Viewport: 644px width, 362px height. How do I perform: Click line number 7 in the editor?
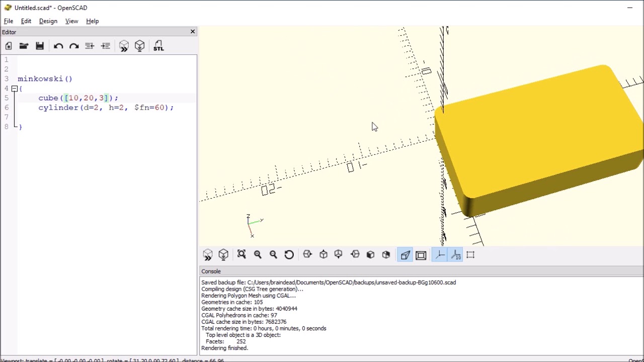(x=7, y=117)
